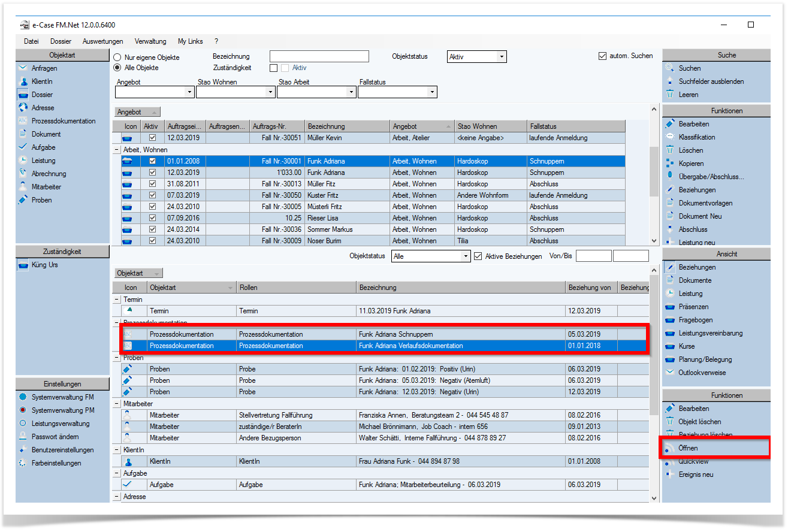Collapse the Proben group in relations list
The image size is (791, 532).
coord(117,358)
